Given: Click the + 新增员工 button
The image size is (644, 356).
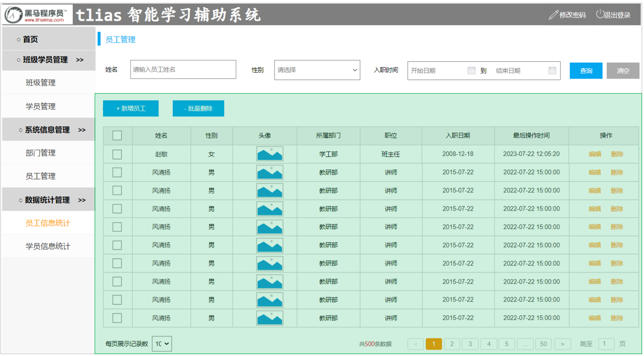Looking at the screenshot, I should click(131, 108).
